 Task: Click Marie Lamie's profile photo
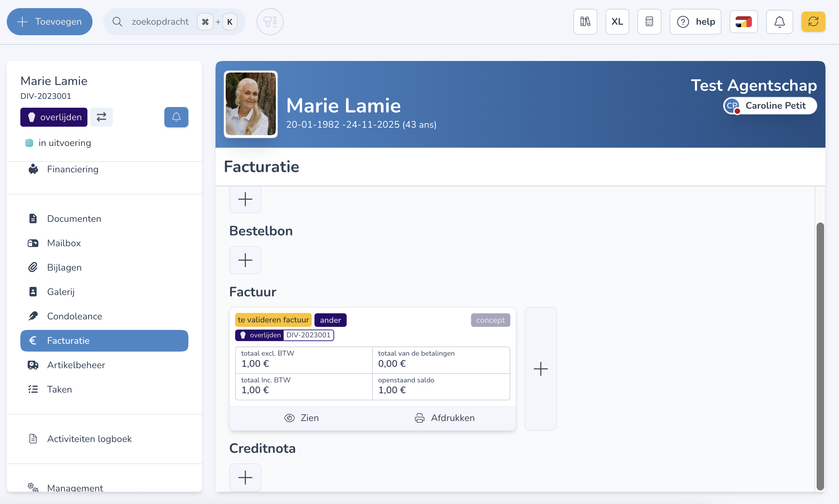[x=250, y=104]
